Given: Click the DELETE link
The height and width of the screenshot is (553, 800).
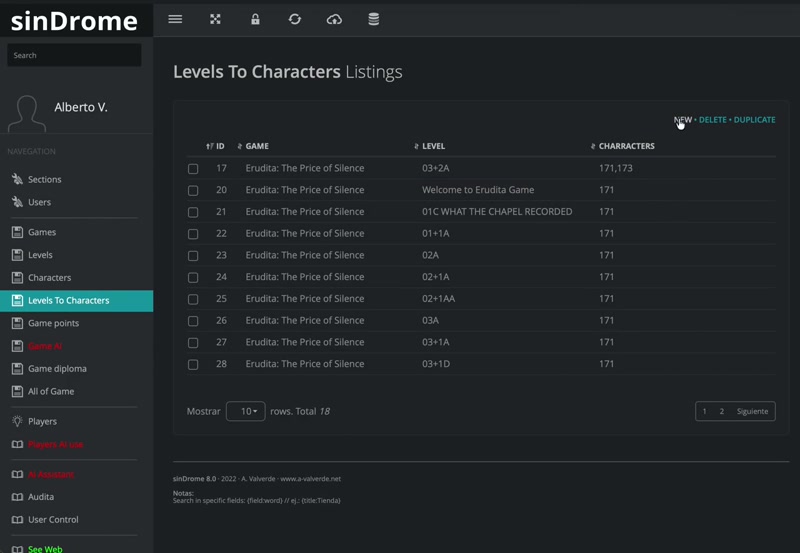Looking at the screenshot, I should coord(712,120).
